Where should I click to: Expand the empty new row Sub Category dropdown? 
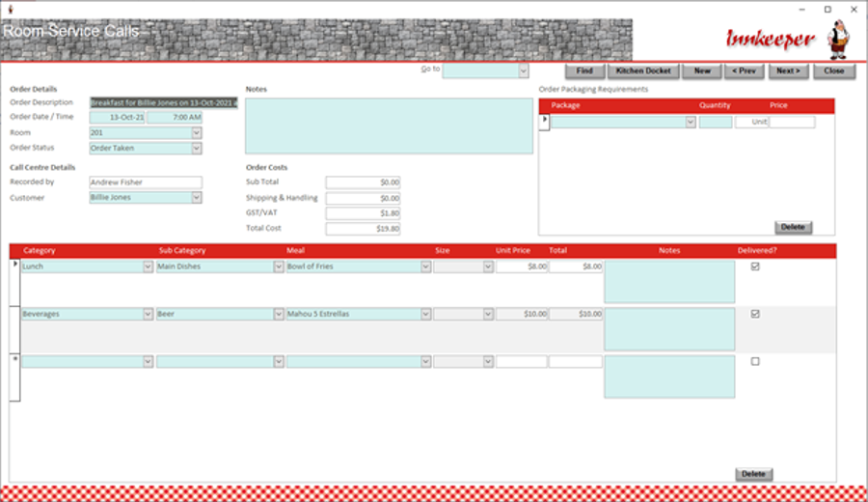click(279, 362)
